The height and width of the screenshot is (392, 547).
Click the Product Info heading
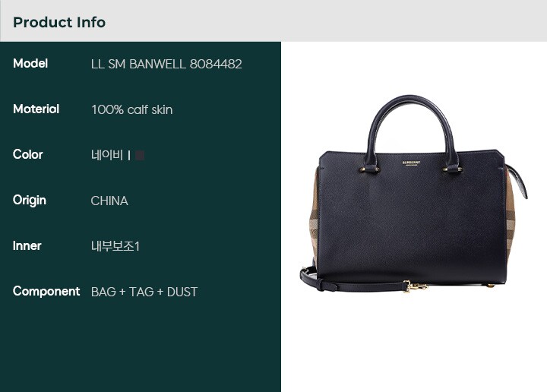(59, 22)
